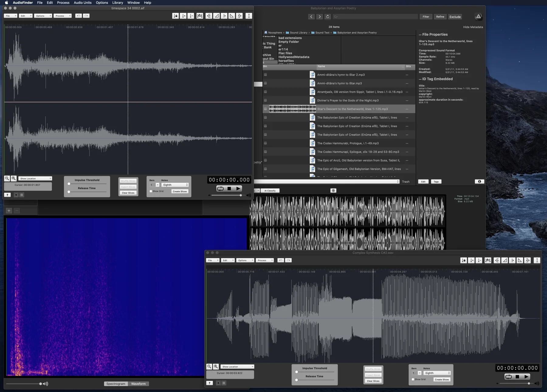The width and height of the screenshot is (547, 392).
Task: Open the Bars dropdown in Complex Synthesis window
Action: click(x=417, y=373)
